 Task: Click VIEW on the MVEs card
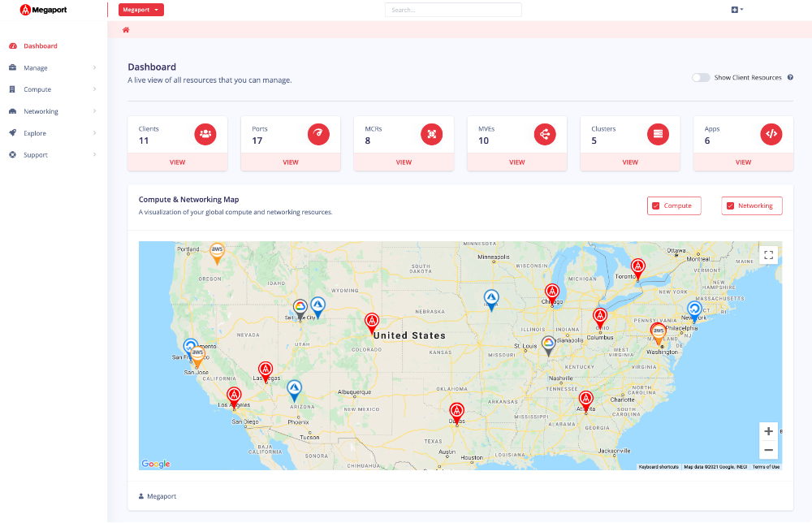(x=516, y=162)
